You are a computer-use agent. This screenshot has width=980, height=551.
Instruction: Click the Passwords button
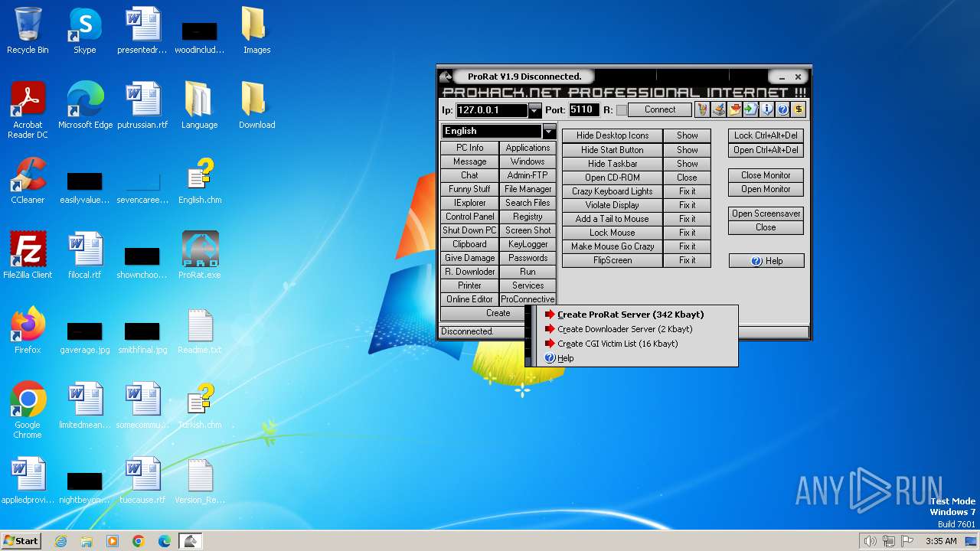pos(528,258)
